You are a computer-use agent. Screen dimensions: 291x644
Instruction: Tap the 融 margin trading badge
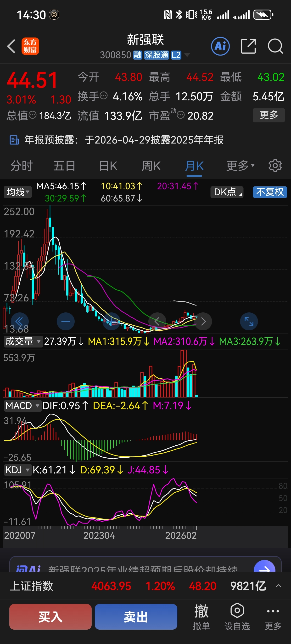click(x=138, y=55)
